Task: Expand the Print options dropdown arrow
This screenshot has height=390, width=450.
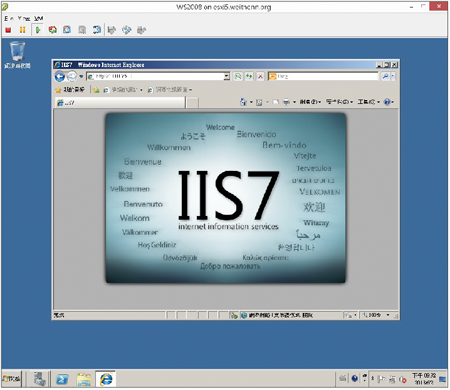Action: click(294, 102)
